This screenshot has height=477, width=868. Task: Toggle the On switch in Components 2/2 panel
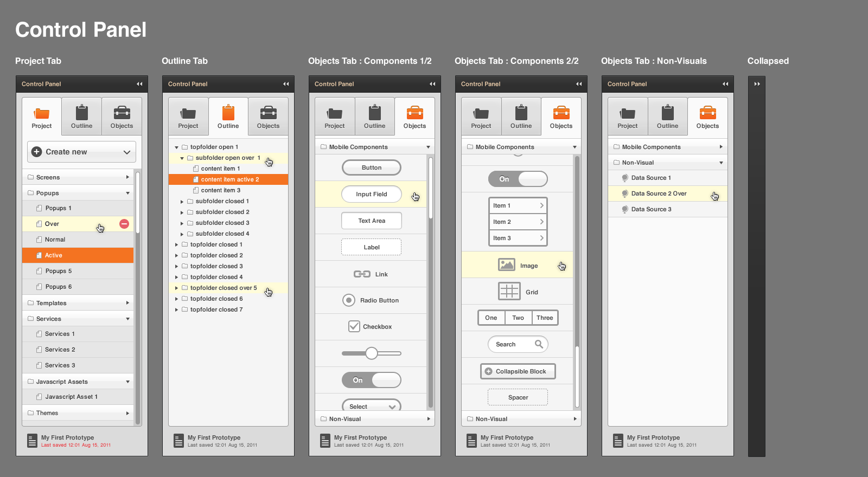[518, 179]
